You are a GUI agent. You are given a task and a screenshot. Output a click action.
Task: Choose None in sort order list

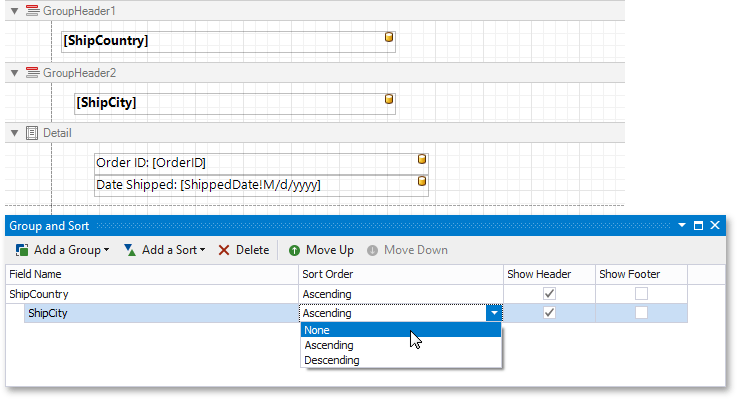pyautogui.click(x=401, y=330)
